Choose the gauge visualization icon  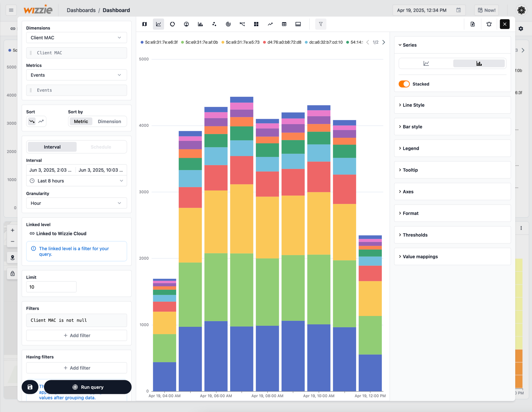point(186,24)
